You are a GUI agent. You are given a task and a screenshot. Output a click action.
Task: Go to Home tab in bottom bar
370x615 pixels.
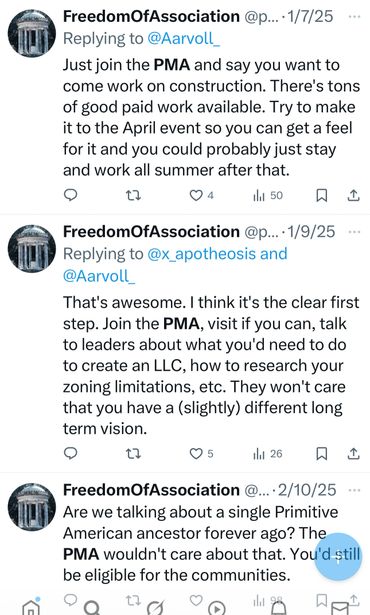pos(31,607)
